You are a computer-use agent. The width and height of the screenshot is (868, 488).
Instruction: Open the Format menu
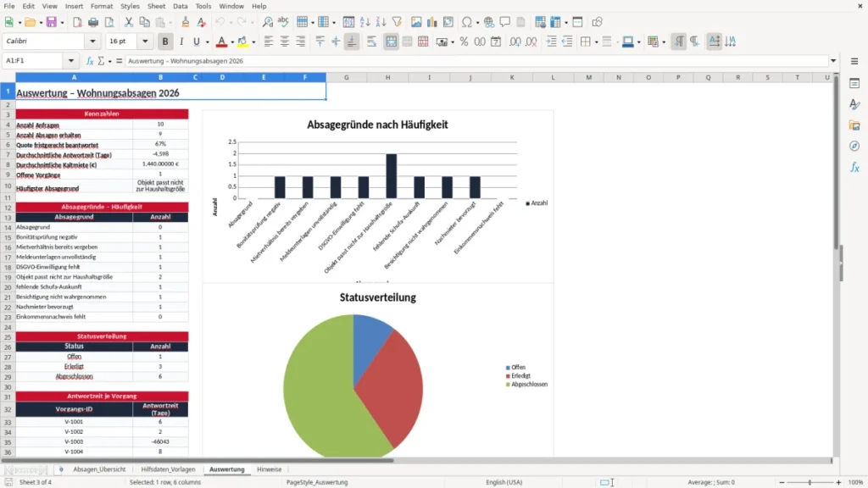pyautogui.click(x=102, y=6)
